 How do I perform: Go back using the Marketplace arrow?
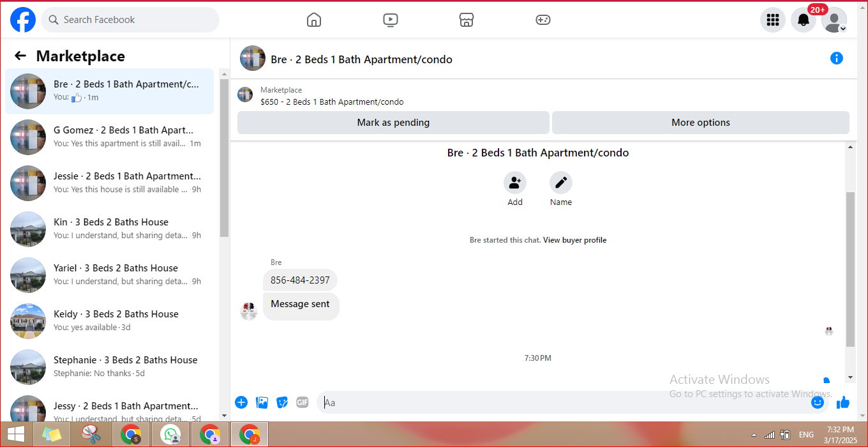pyautogui.click(x=20, y=56)
